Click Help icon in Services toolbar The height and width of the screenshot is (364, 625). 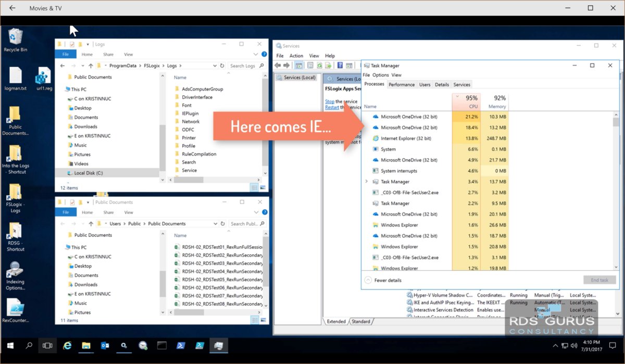point(340,66)
